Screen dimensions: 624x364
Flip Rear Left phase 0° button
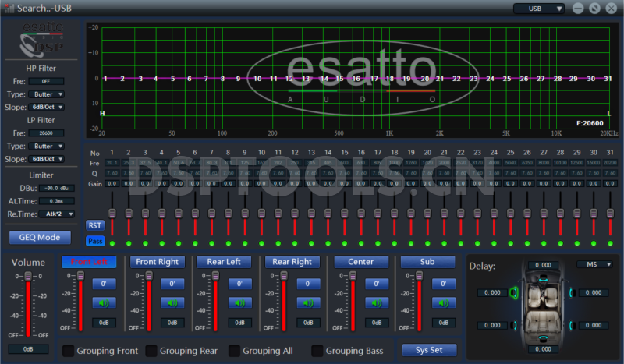click(239, 284)
